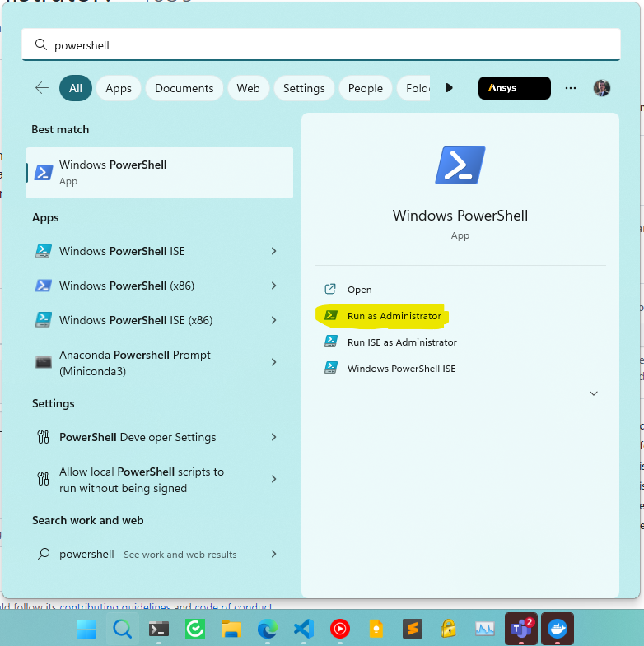Screen dimensions: 644x646
Task: Expand options for Windows PowerShell ISE
Action: pyautogui.click(x=273, y=251)
